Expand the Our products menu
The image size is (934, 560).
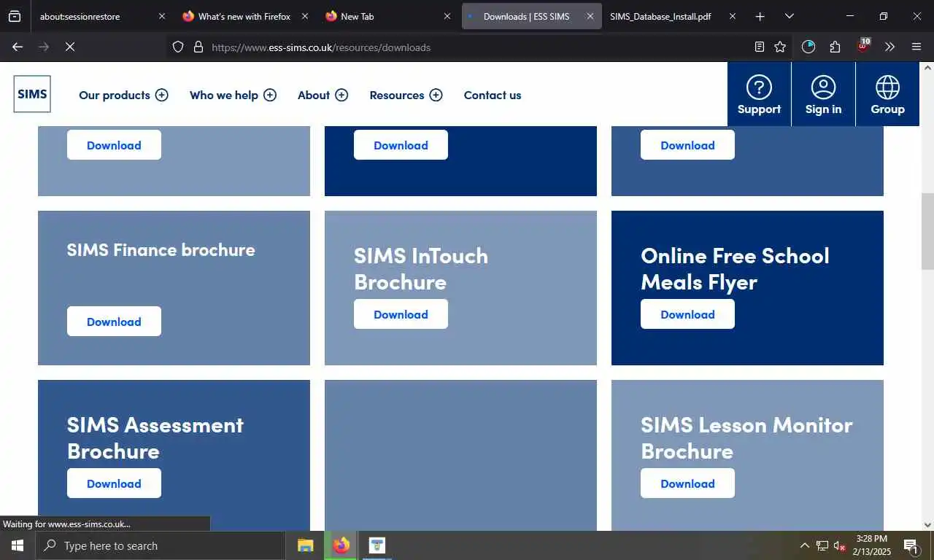pyautogui.click(x=123, y=95)
